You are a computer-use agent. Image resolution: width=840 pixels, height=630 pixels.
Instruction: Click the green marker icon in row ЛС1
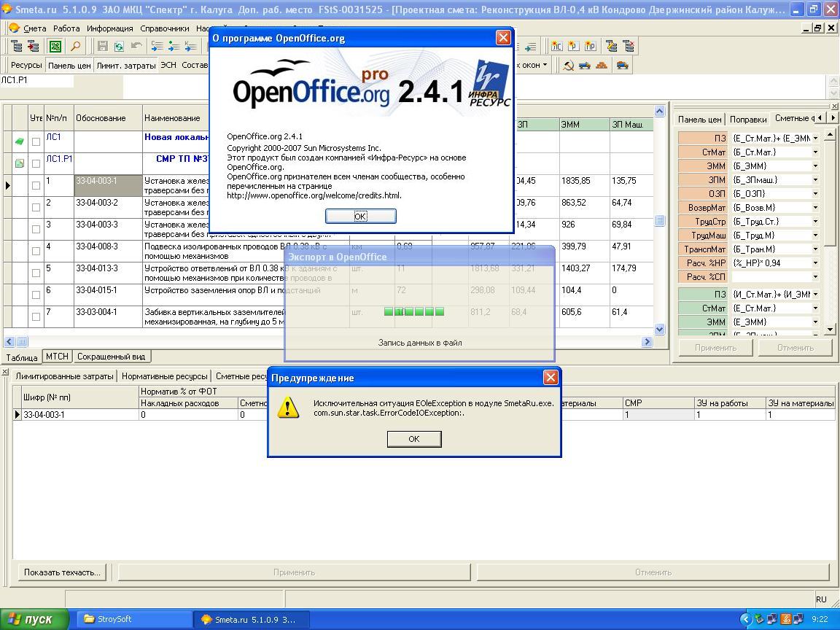coord(19,141)
